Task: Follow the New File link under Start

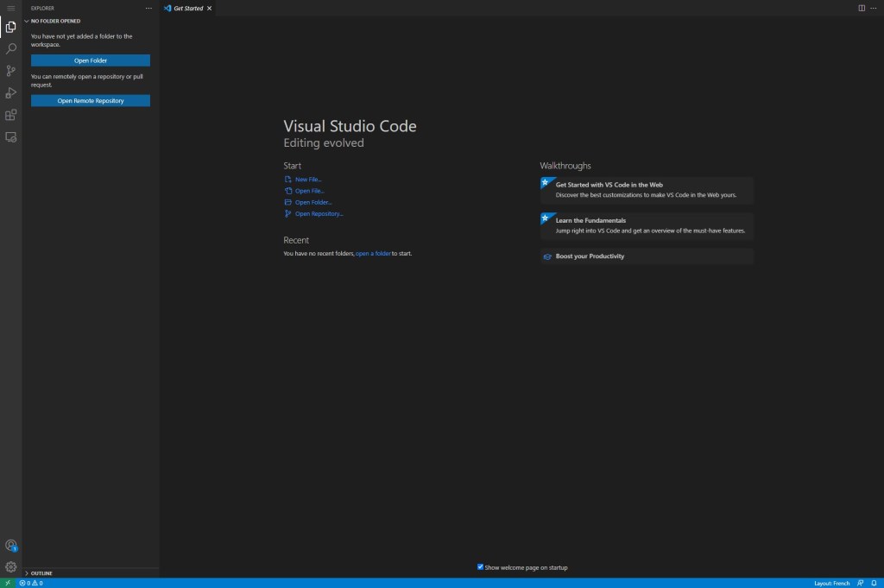Action: (x=307, y=179)
